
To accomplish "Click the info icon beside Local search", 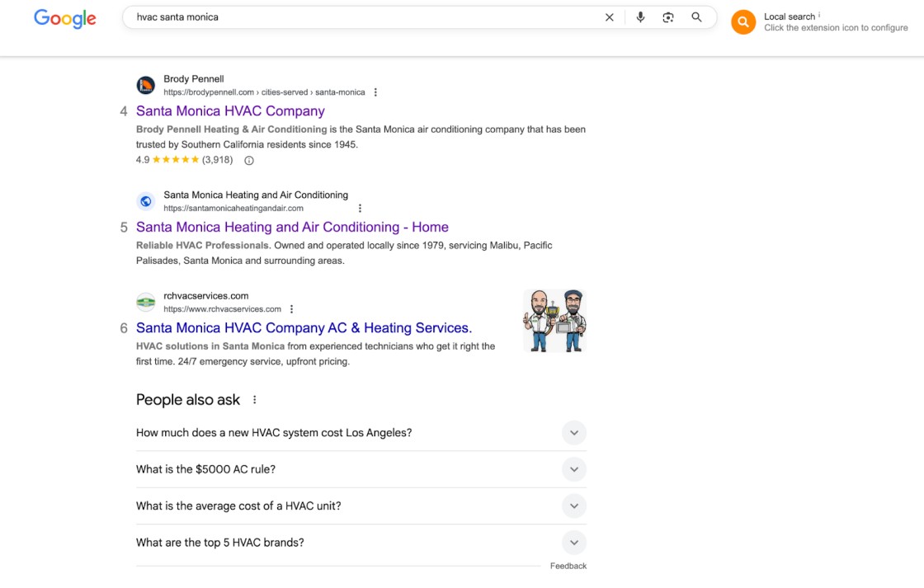I will tap(819, 15).
